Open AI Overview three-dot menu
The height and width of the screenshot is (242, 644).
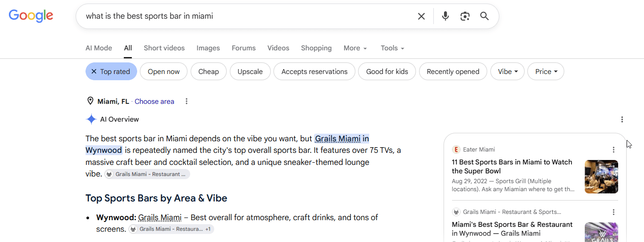click(622, 119)
